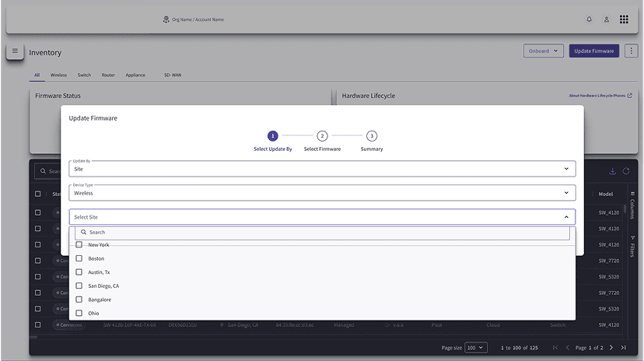Open the apps grid launcher icon
Screen dimensions: 644x361
(x=624, y=19)
